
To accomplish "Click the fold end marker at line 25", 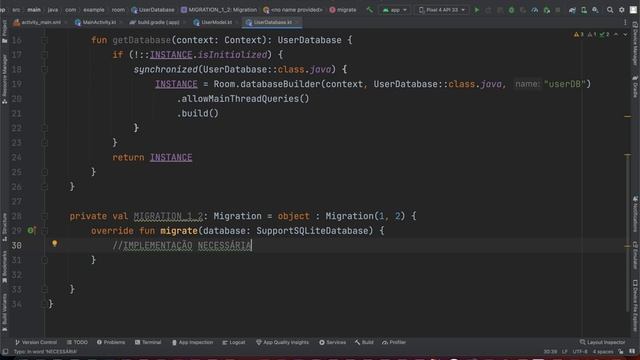I will pos(44,172).
